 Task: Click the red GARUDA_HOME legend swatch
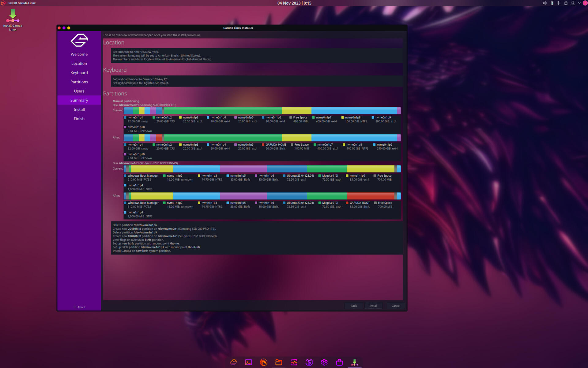click(263, 144)
